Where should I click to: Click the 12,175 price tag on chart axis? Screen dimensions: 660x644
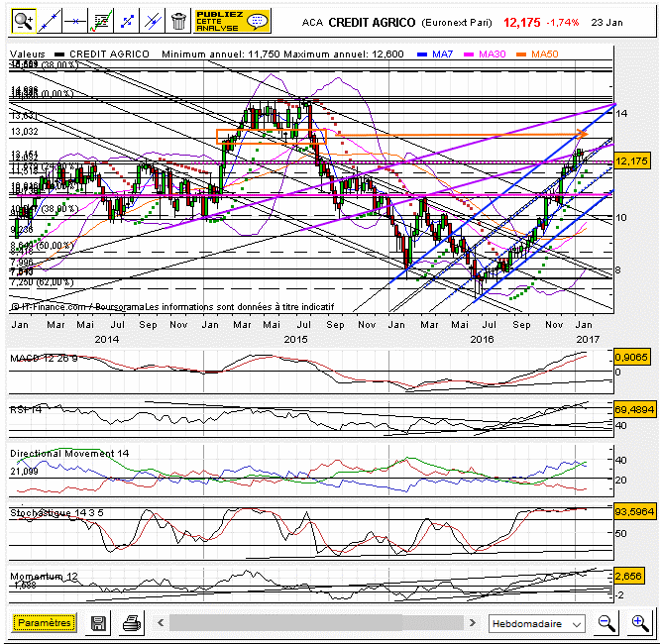(631, 161)
